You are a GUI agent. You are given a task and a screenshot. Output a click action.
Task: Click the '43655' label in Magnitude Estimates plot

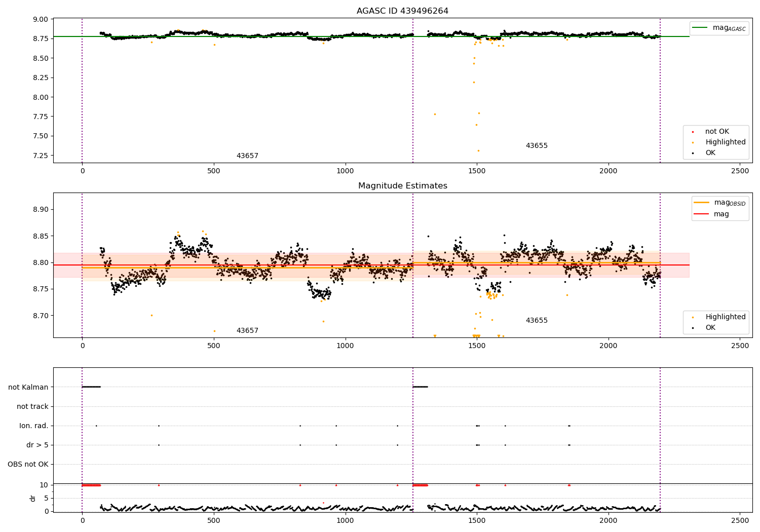coord(537,321)
